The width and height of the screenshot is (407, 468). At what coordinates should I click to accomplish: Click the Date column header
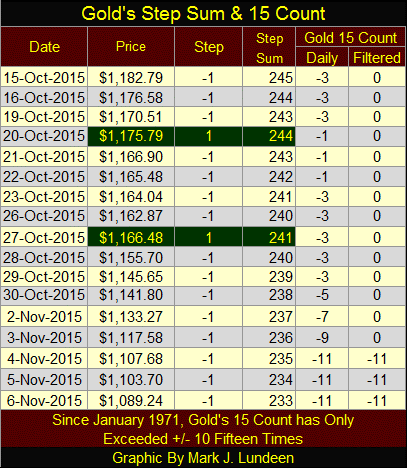point(44,47)
